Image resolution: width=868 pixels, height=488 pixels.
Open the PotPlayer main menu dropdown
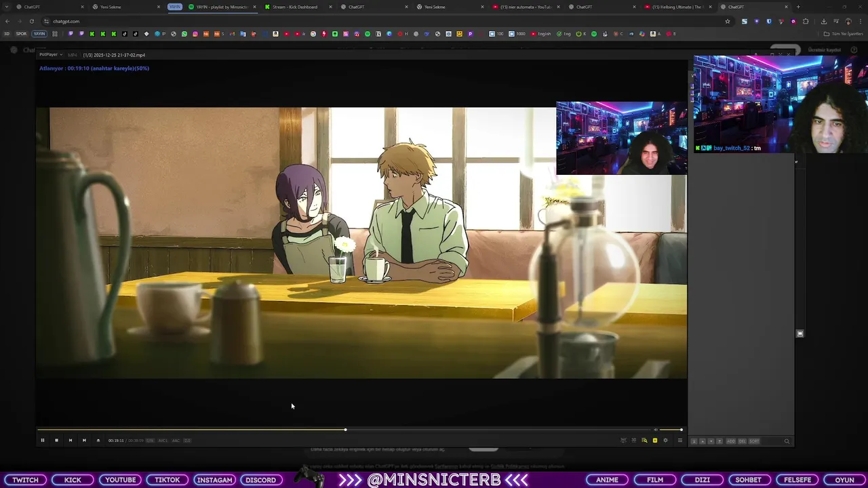pyautogui.click(x=51, y=54)
